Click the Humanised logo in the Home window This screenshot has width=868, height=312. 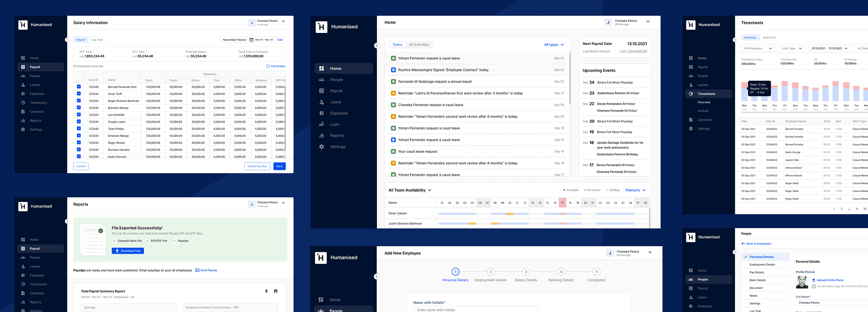click(322, 27)
